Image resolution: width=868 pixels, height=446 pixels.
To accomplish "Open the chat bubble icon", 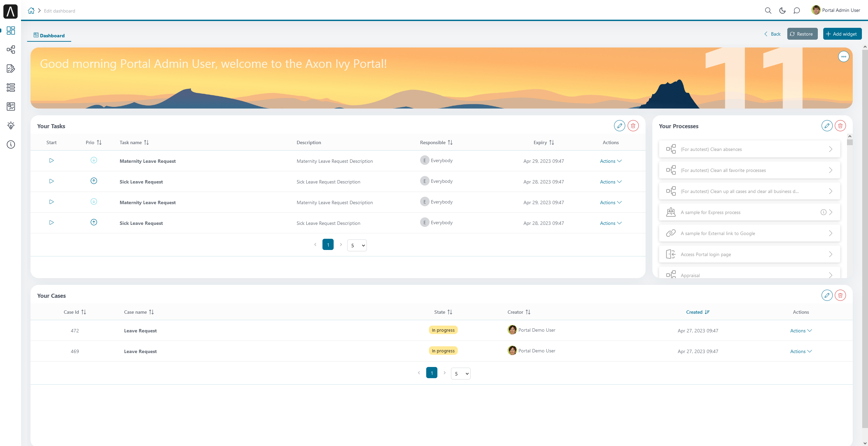I will pos(797,11).
